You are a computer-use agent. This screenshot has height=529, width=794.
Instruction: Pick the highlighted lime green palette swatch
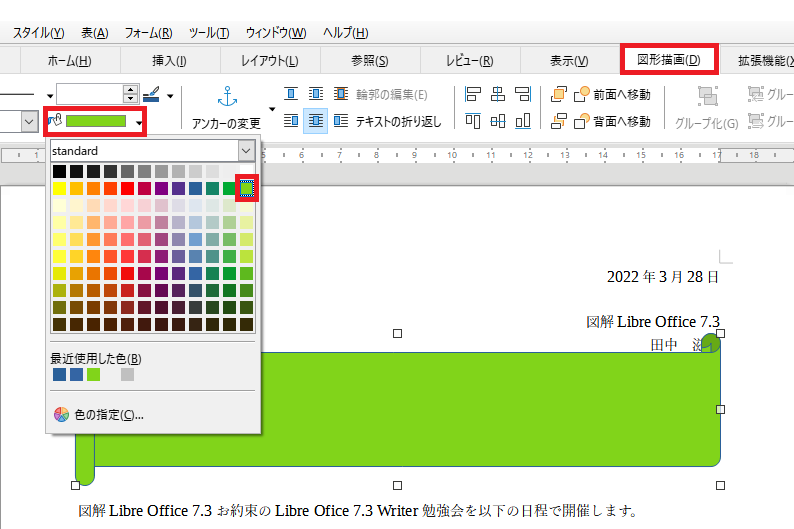click(247, 188)
